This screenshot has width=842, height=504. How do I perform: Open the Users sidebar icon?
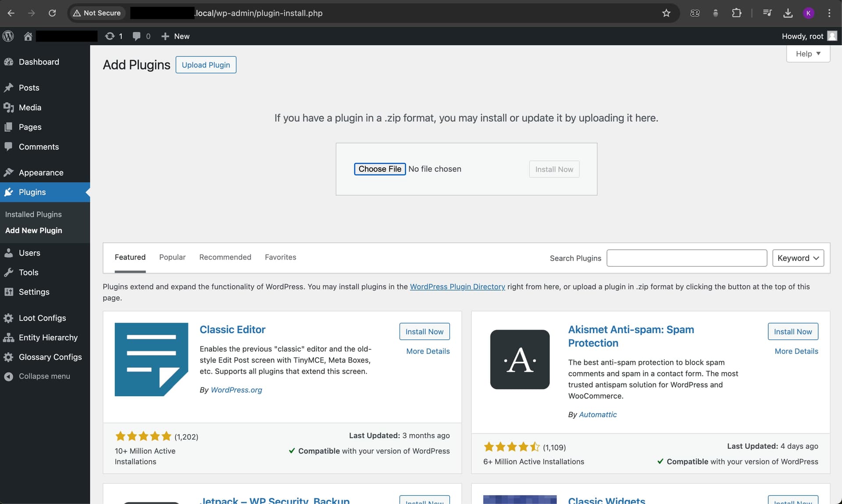9,253
